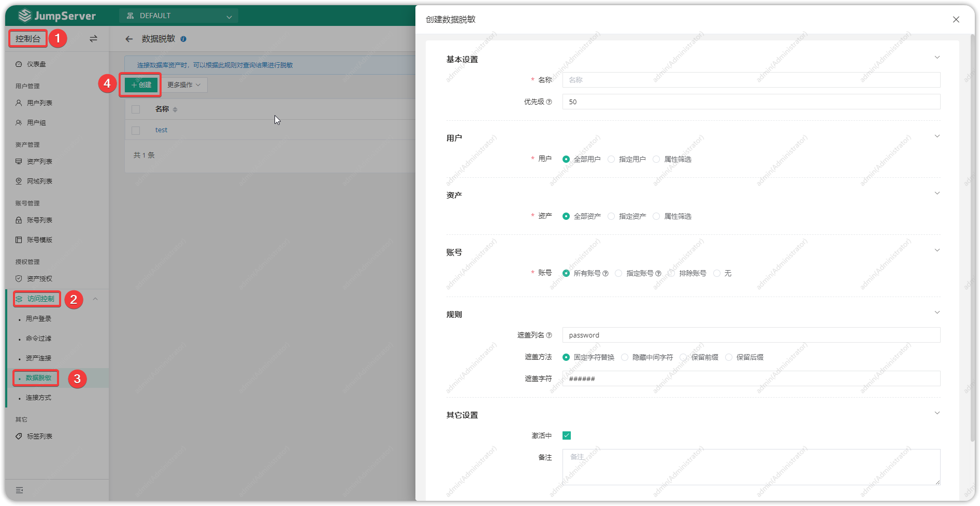Click the 控制台 console switcher
This screenshot has height=506, width=980.
(28, 39)
